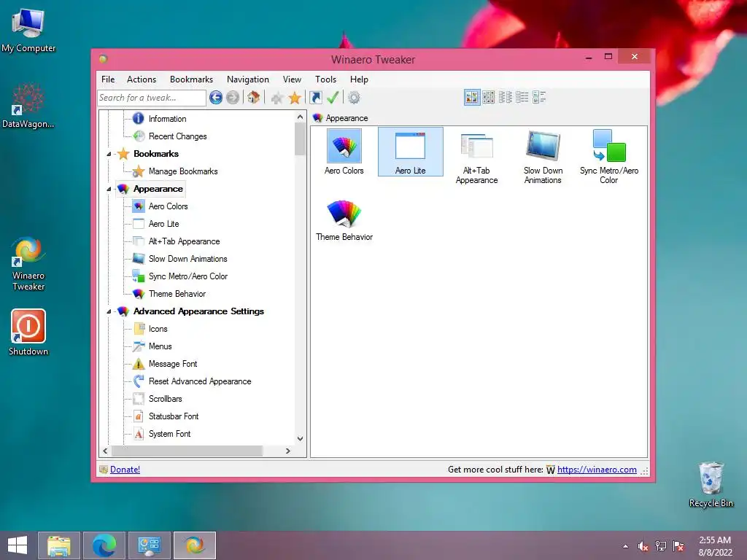Select Theme Behavior tree item
This screenshot has width=747, height=560.
[177, 294]
